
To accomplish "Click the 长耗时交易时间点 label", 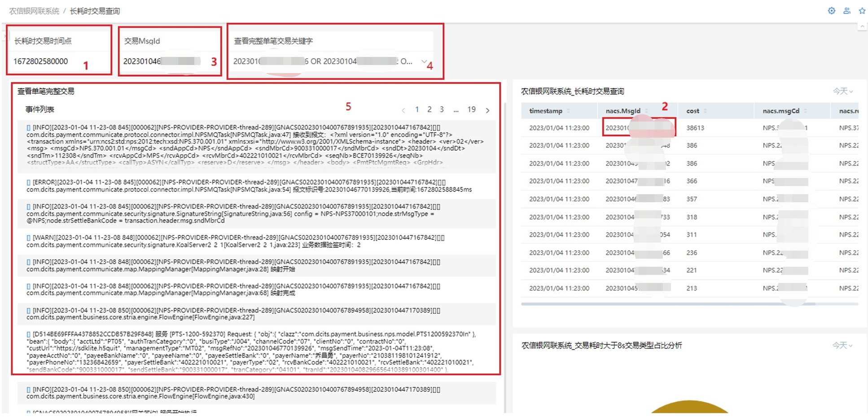I will tap(43, 41).
